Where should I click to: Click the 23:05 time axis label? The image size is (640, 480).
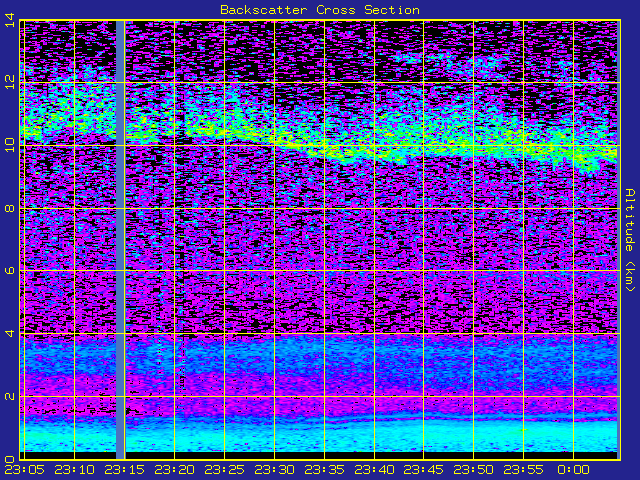pyautogui.click(x=24, y=470)
